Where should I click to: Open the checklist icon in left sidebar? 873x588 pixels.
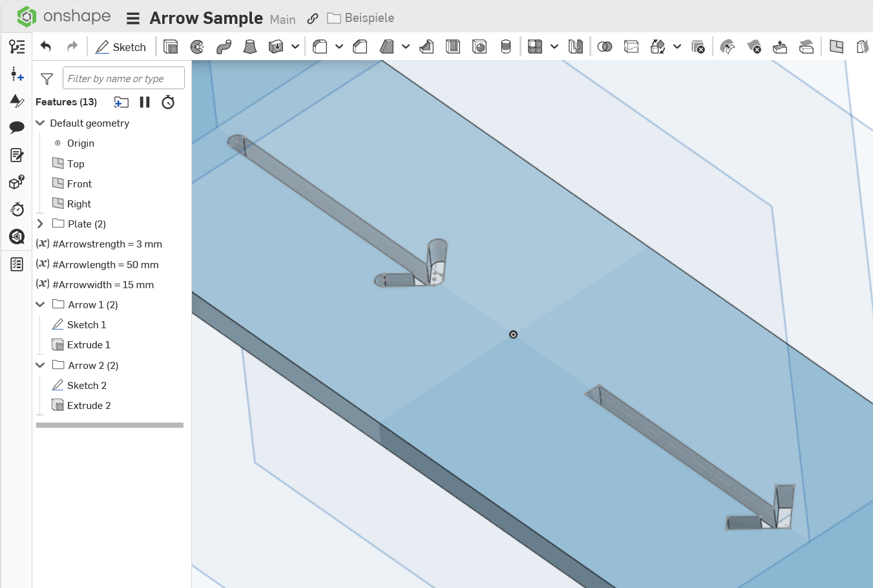pos(17,264)
